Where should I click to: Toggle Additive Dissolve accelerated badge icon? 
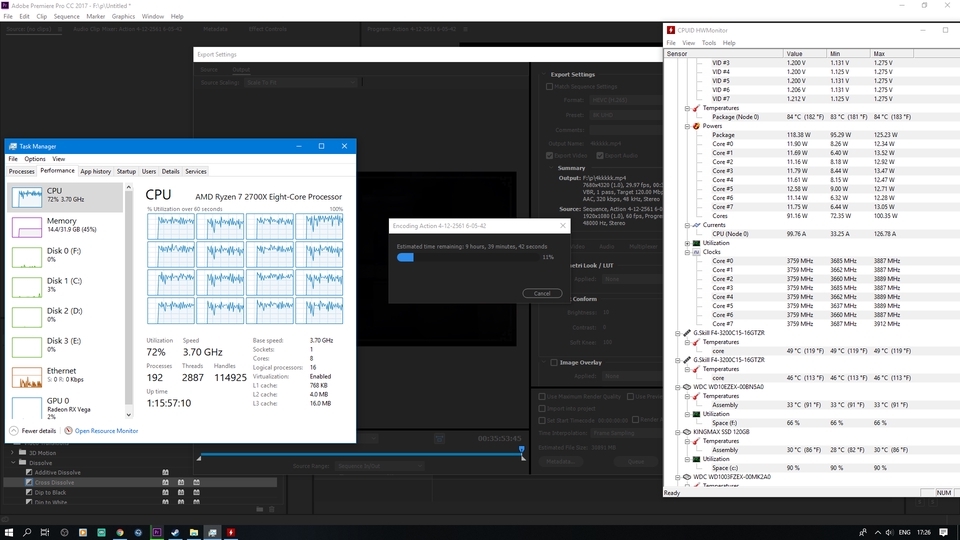(165, 473)
